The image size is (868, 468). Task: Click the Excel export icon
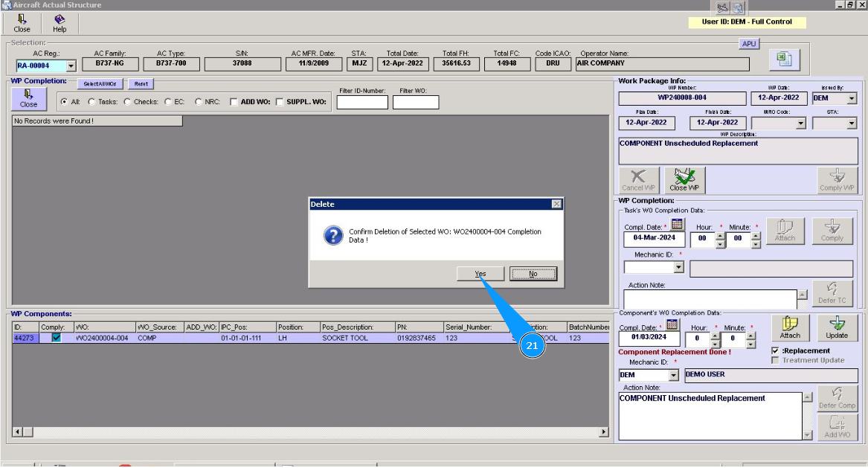pyautogui.click(x=784, y=60)
